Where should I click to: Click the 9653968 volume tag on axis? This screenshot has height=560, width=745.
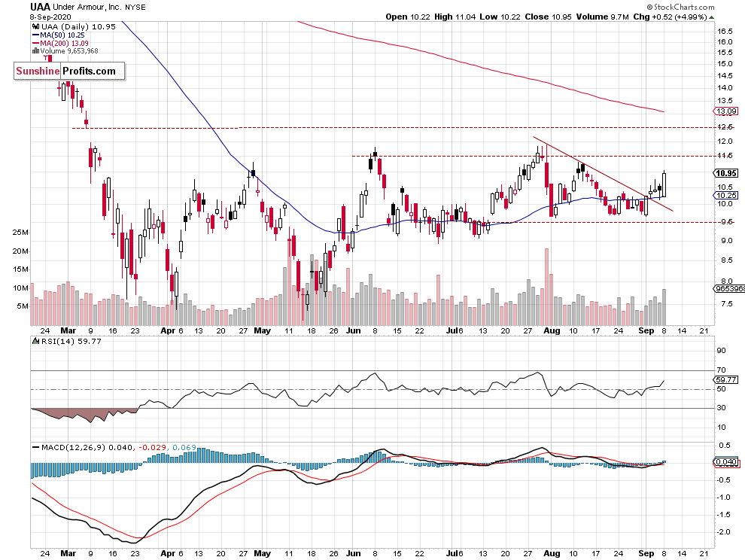729,288
